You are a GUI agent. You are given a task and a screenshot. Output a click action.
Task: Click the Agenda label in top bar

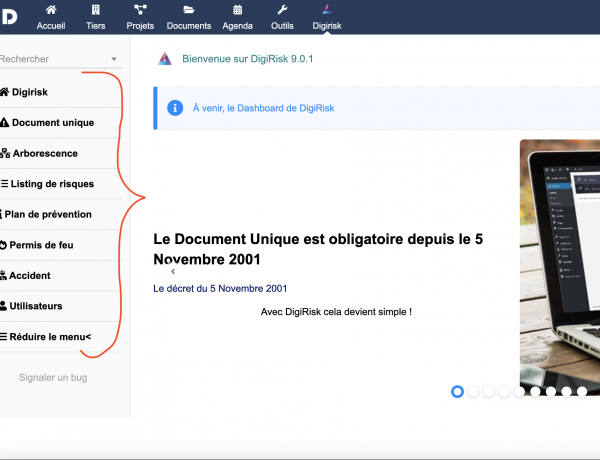click(x=238, y=26)
